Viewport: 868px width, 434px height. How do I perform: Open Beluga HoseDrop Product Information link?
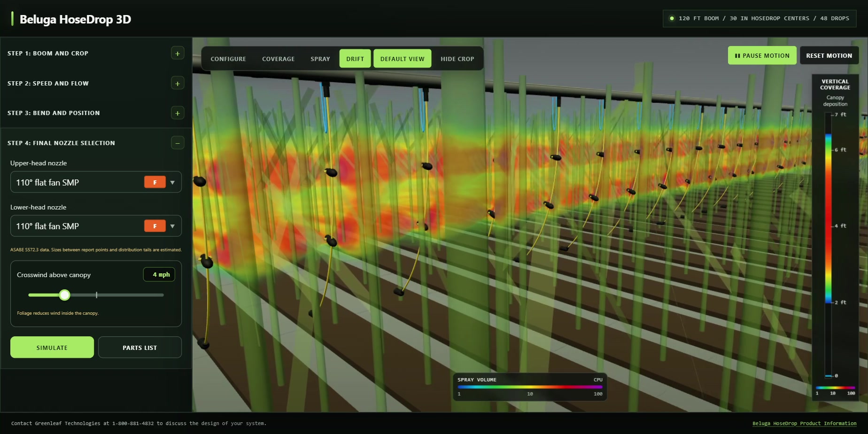(804, 424)
